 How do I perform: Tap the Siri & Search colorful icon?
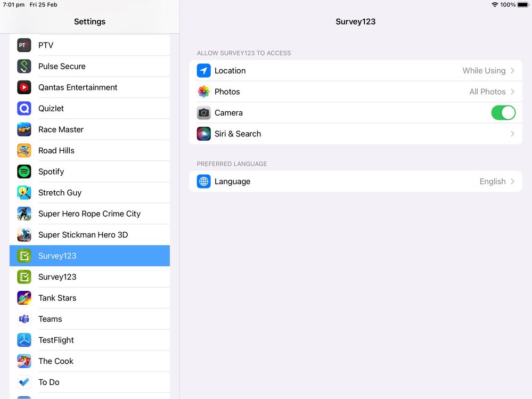click(203, 134)
